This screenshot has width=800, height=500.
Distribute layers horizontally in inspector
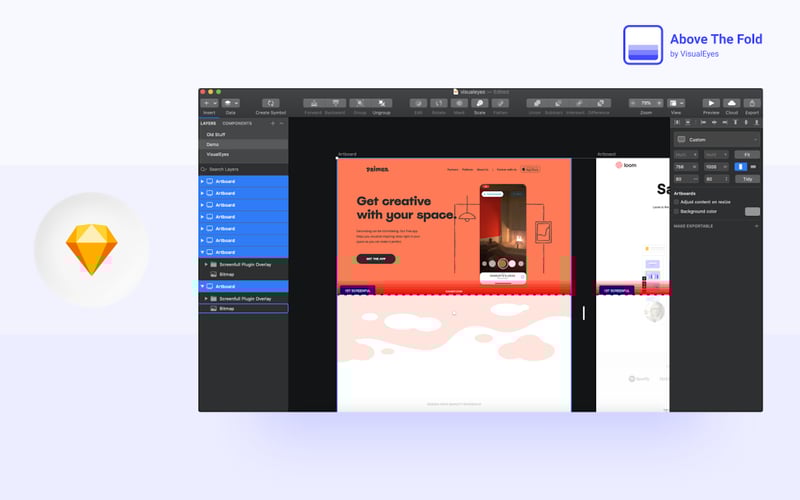tap(677, 122)
